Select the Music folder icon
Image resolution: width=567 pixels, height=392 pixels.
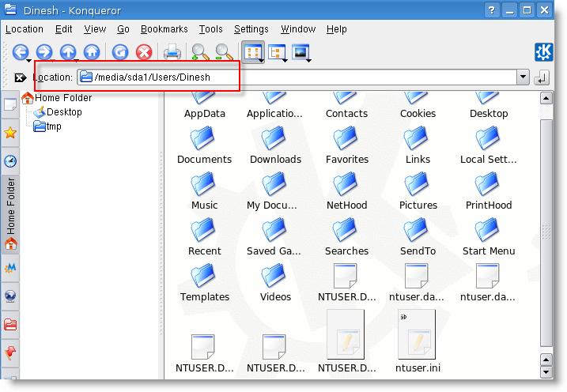coord(203,184)
